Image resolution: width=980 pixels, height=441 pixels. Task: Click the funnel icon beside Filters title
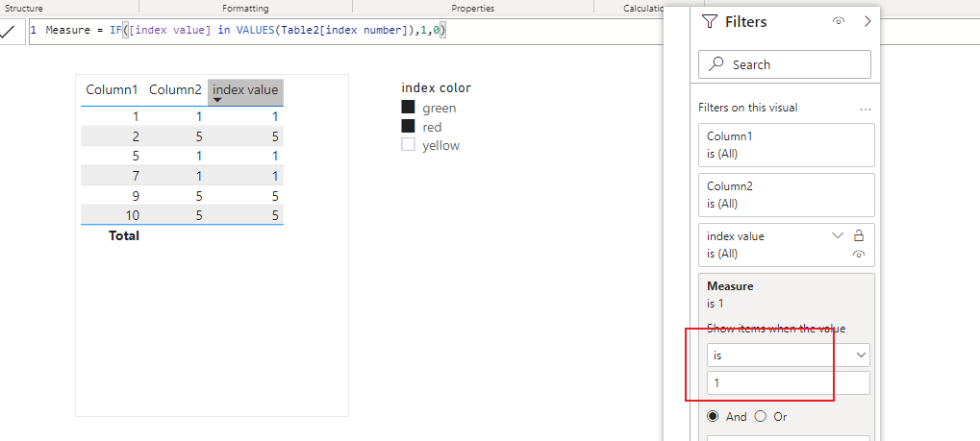coord(710,22)
